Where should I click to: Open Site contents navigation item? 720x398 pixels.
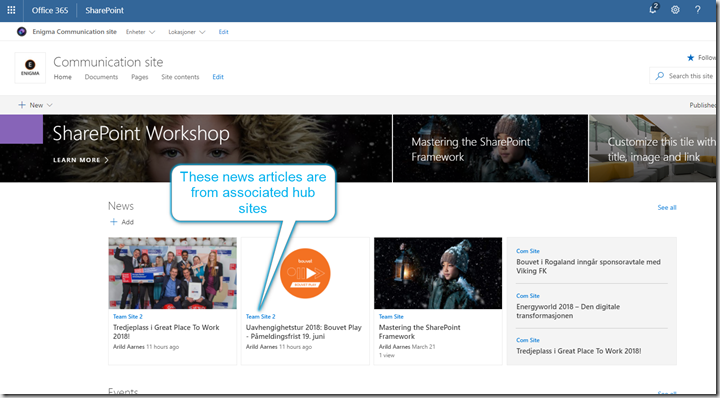[x=180, y=77]
